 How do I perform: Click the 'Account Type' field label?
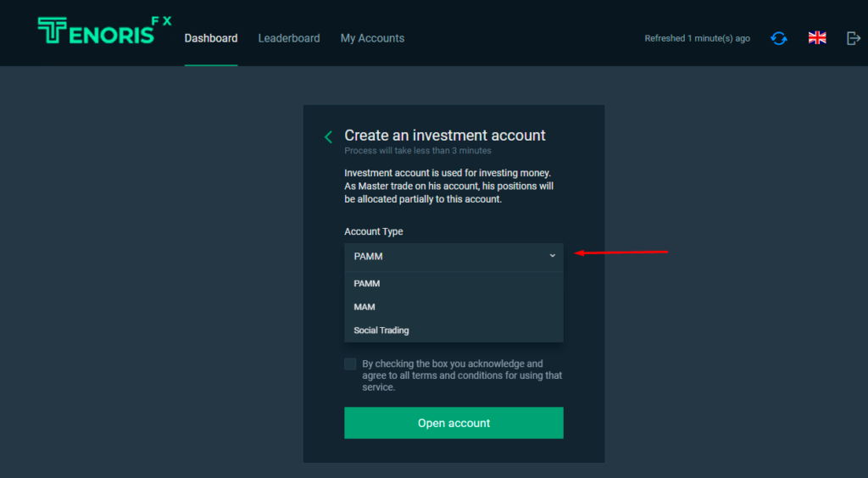pos(374,231)
